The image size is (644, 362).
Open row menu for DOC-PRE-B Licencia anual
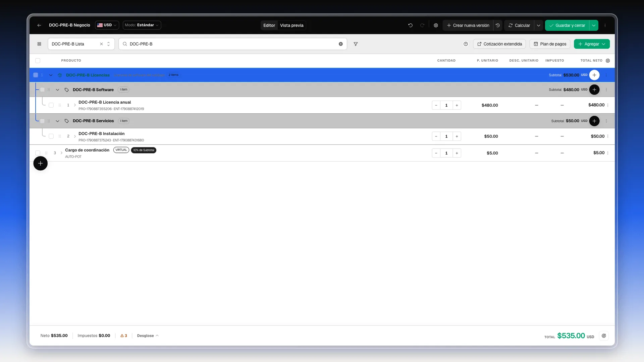608,105
